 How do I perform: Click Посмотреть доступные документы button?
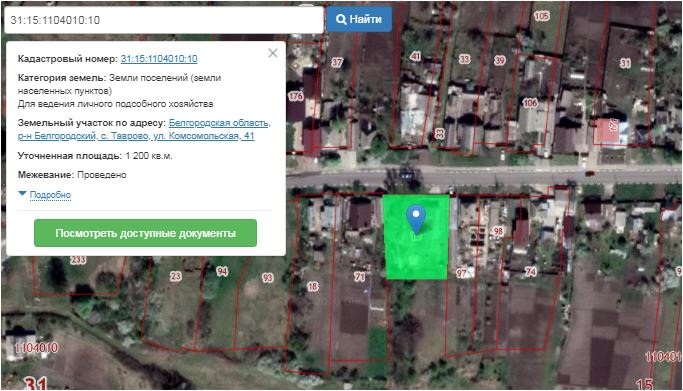pos(145,233)
